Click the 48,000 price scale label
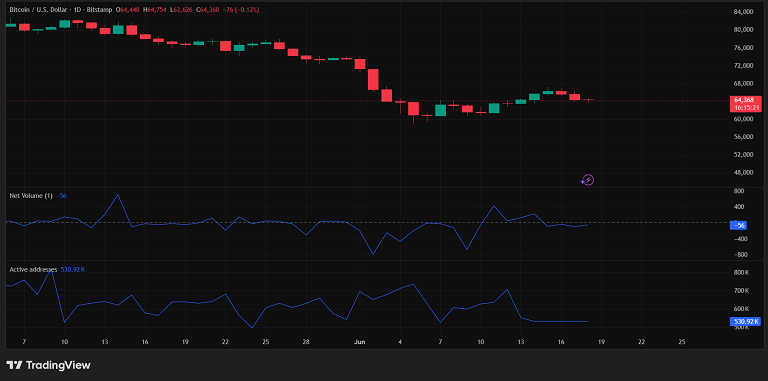Screen dimensions: 768x381 tap(744, 172)
